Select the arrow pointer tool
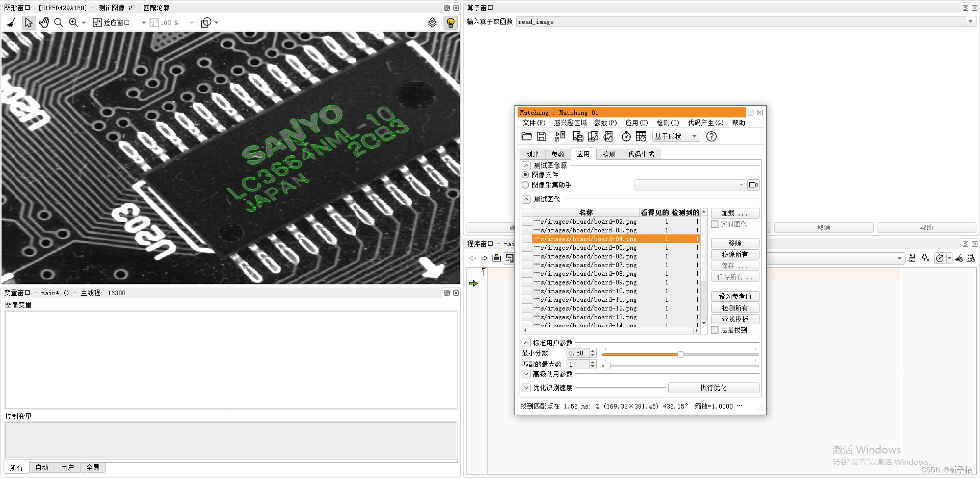Screen dimensions: 980x478 (x=29, y=22)
